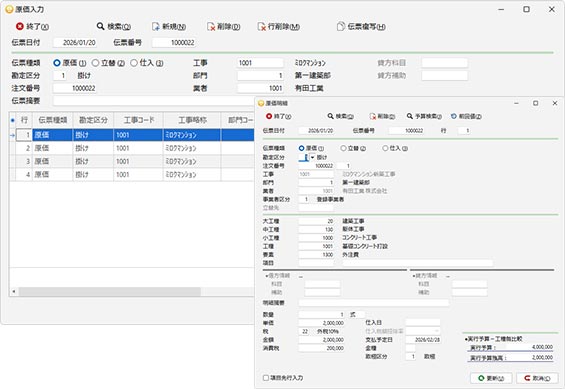Toggle 項目先行入力 checkbox

coord(266,378)
